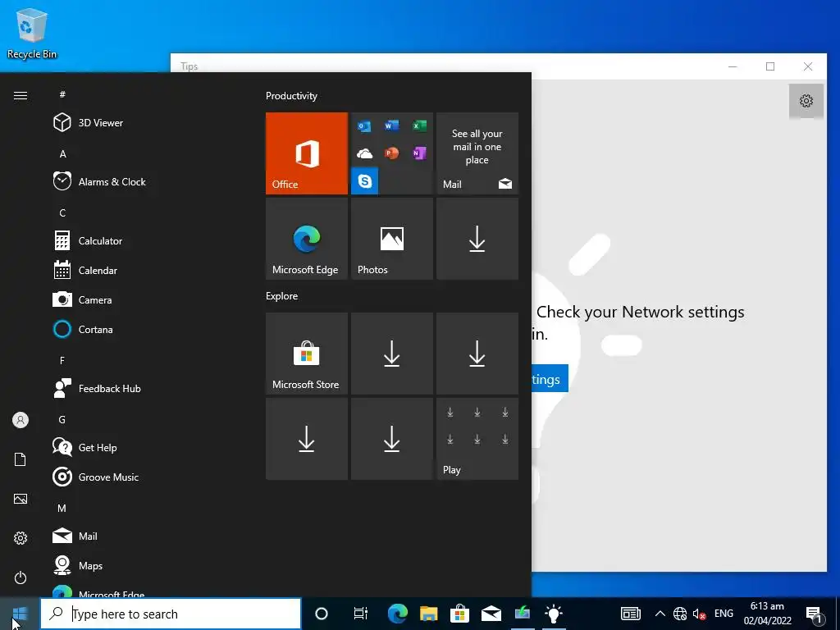Image resolution: width=840 pixels, height=630 pixels.
Task: Open Outlook icon in Office folder tile
Action: [x=364, y=126]
